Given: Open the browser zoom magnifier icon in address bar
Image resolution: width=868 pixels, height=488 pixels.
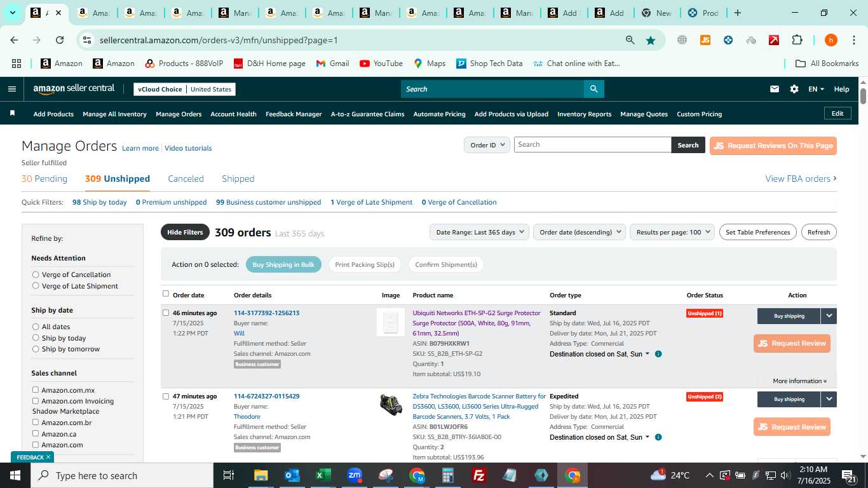Looking at the screenshot, I should [630, 40].
